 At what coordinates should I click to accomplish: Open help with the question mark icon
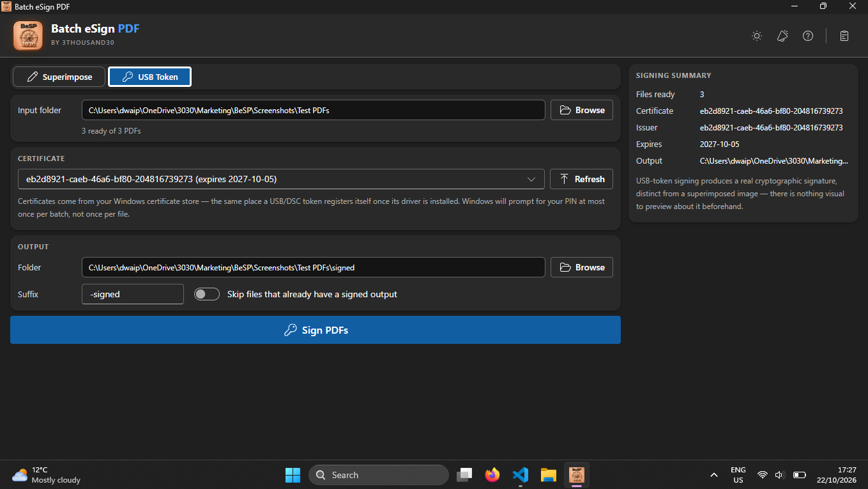pos(808,36)
